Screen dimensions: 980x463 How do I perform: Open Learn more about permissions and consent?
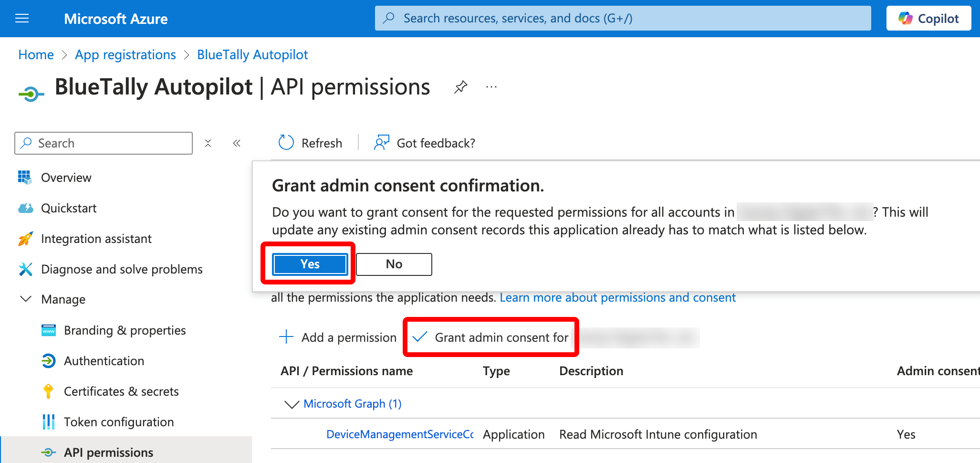[618, 297]
